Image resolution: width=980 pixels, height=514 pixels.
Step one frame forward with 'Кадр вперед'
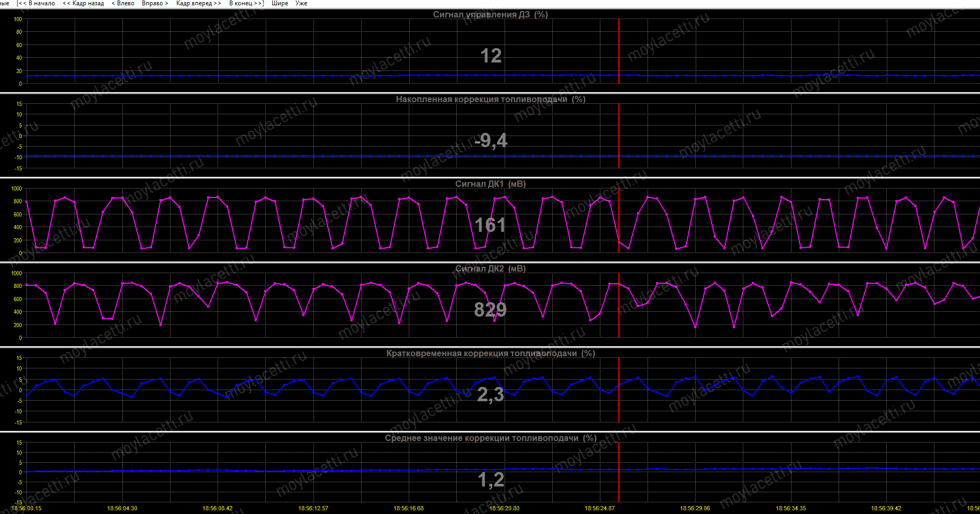click(199, 3)
